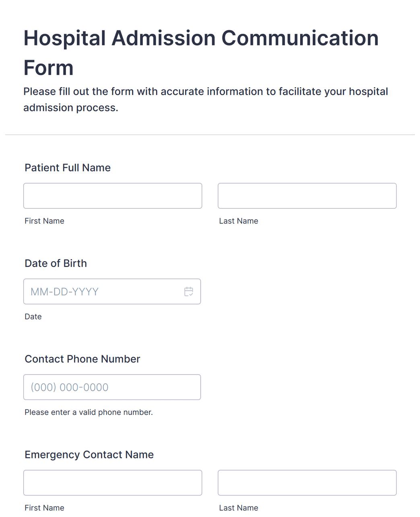Click the patient Last Name input field

[307, 196]
